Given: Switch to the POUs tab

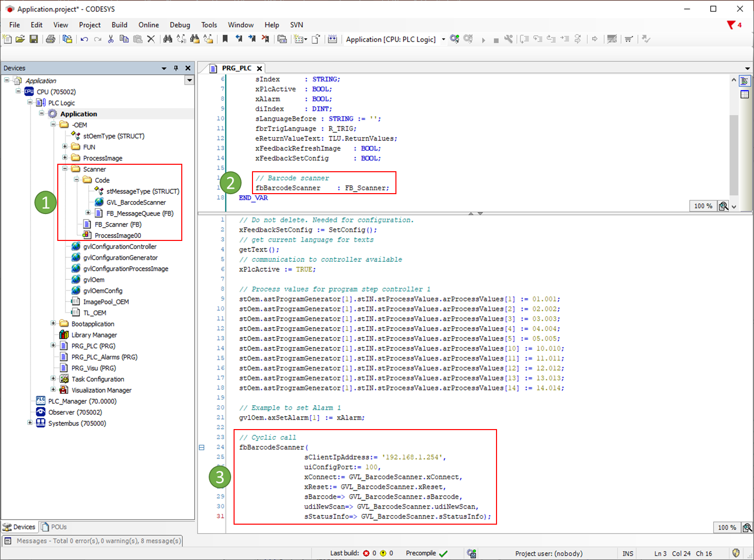Looking at the screenshot, I should pyautogui.click(x=54, y=527).
